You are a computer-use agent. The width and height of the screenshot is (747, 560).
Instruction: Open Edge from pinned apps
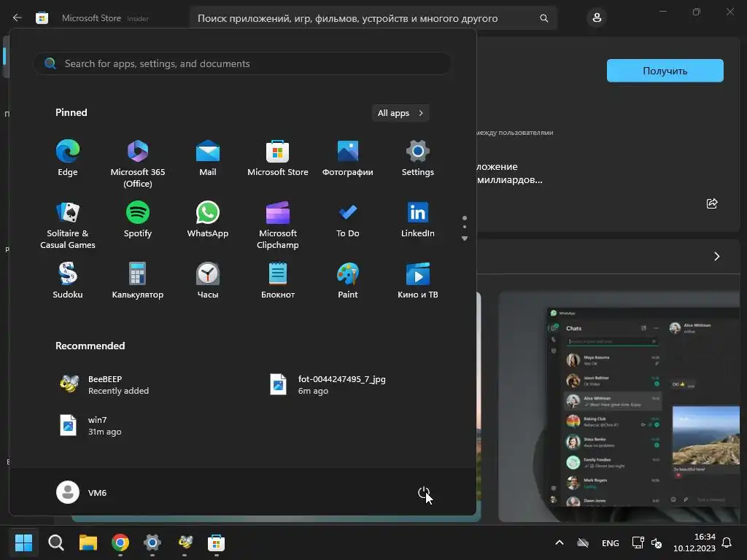pyautogui.click(x=68, y=158)
